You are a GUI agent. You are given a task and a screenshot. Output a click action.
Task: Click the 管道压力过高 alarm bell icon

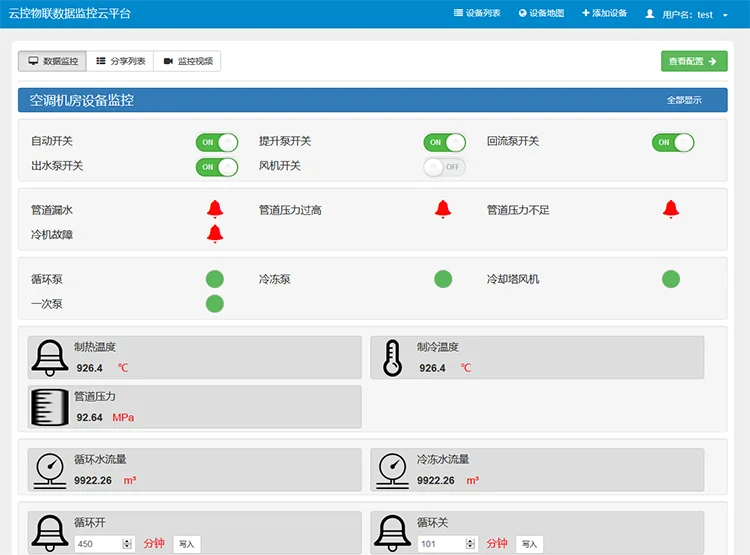click(443, 209)
